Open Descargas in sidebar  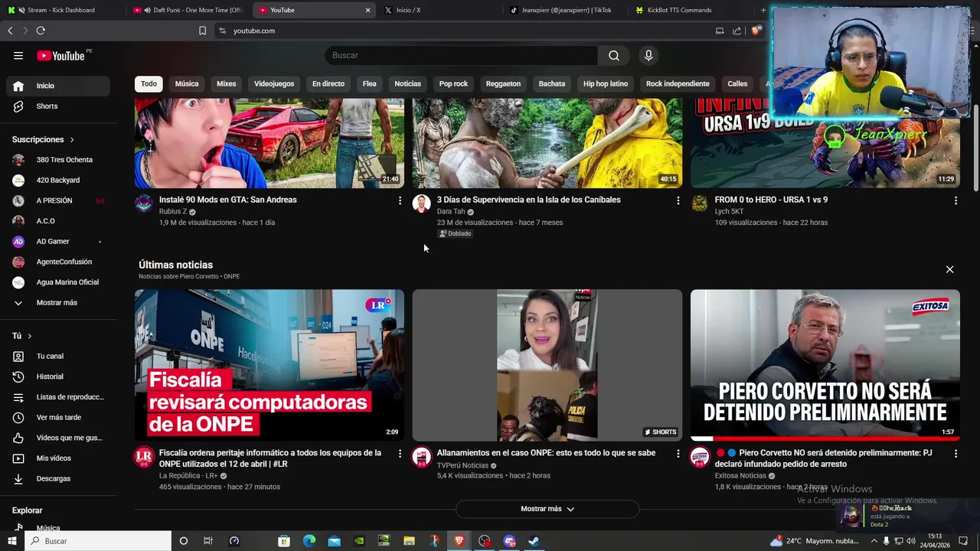tap(58, 478)
